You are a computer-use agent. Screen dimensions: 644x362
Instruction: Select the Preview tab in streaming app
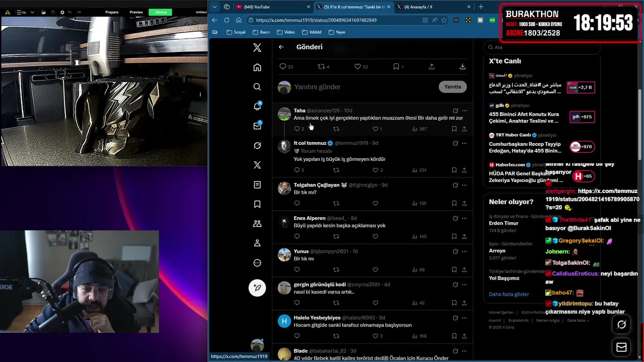(136, 12)
